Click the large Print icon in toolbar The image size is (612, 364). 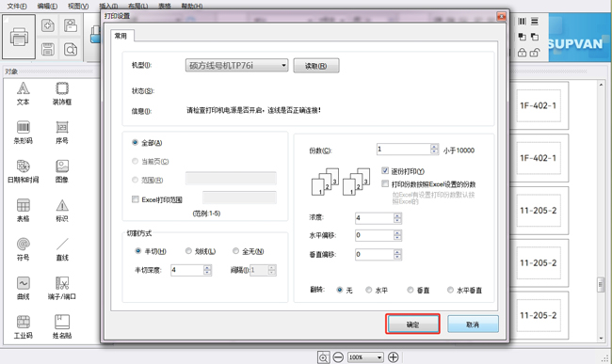(19, 37)
